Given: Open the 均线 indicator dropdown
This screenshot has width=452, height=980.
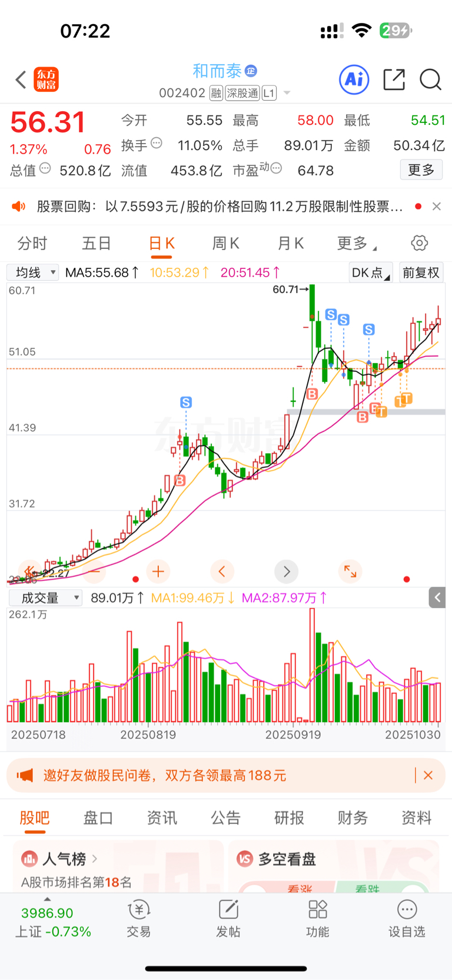Looking at the screenshot, I should click(x=33, y=273).
